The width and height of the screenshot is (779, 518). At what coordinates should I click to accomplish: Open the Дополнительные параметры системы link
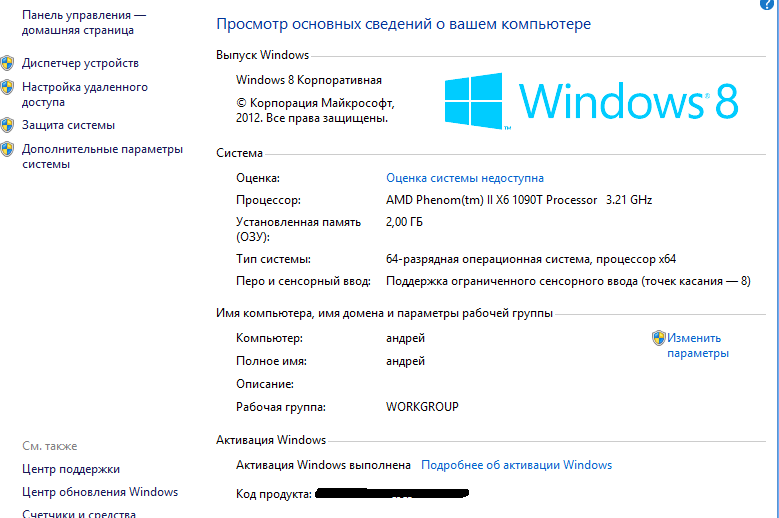(102, 156)
